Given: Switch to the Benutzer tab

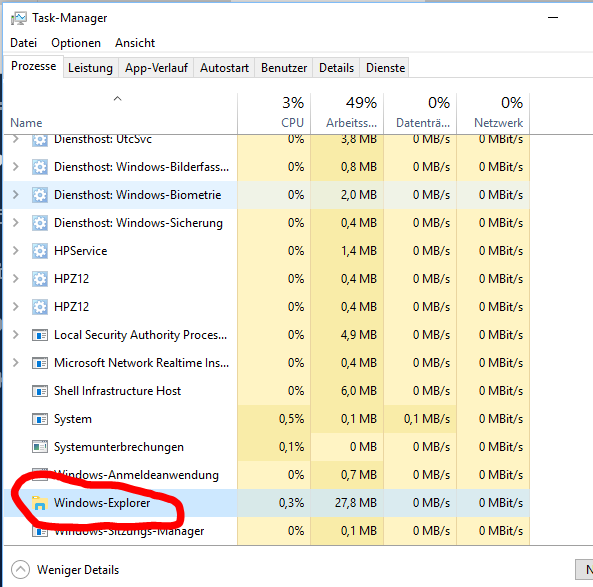Looking at the screenshot, I should click(284, 68).
